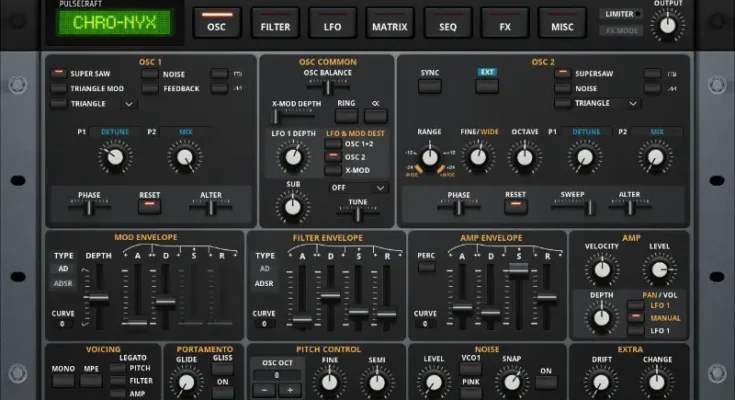Enable the OSC 1 Noise switch
Screen dimensions: 735x400
pos(150,73)
